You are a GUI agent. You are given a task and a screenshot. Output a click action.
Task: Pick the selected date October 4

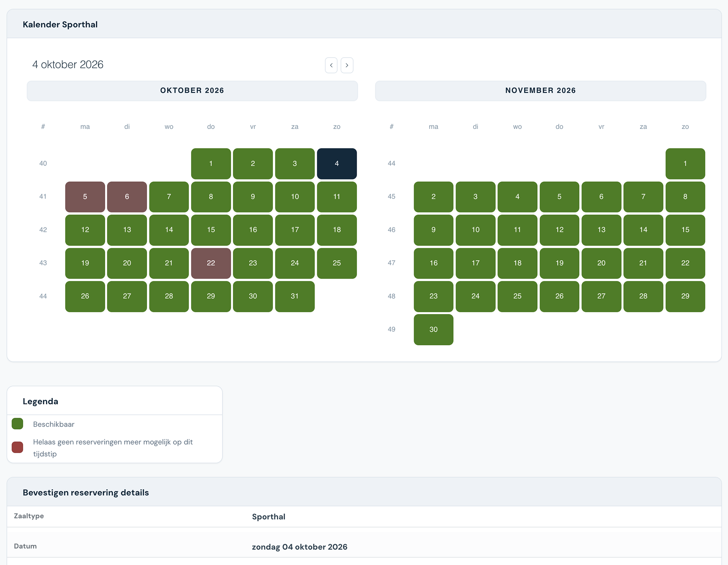click(337, 164)
